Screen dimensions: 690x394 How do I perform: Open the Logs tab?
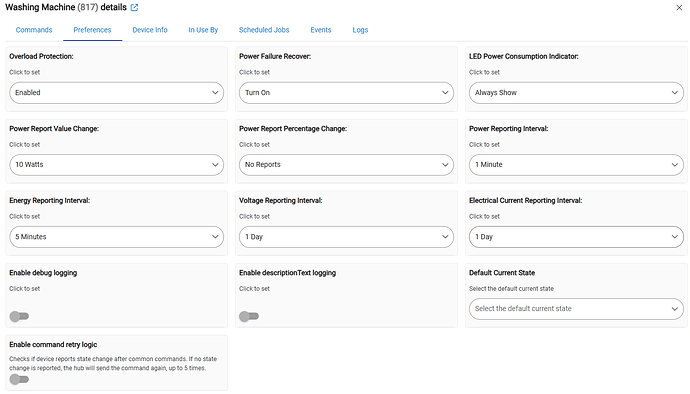(x=360, y=30)
